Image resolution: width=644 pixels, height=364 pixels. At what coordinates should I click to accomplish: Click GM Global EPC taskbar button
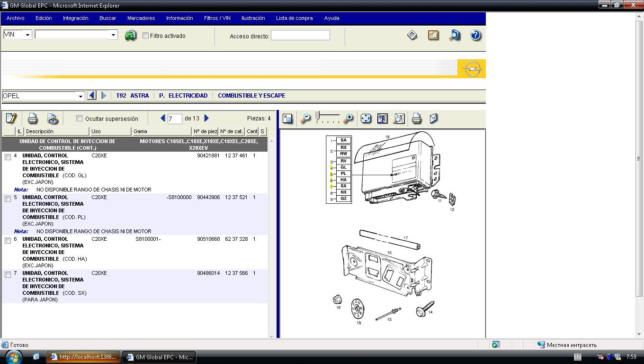click(159, 357)
